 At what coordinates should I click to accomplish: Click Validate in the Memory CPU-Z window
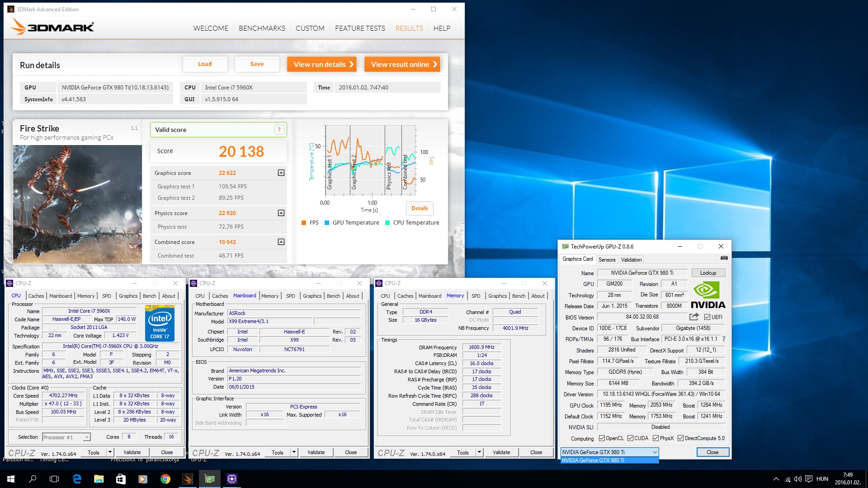pos(501,452)
